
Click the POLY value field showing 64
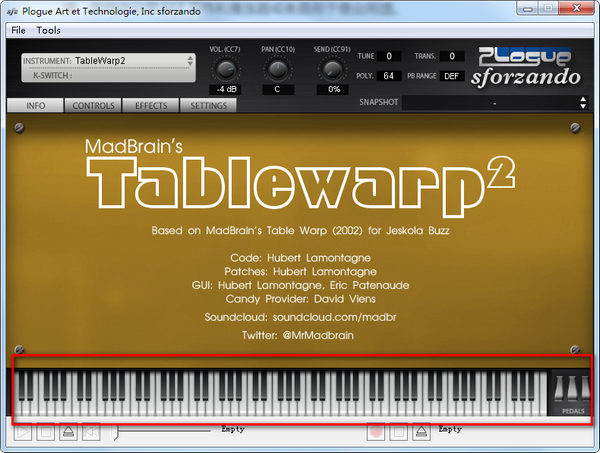pos(389,75)
